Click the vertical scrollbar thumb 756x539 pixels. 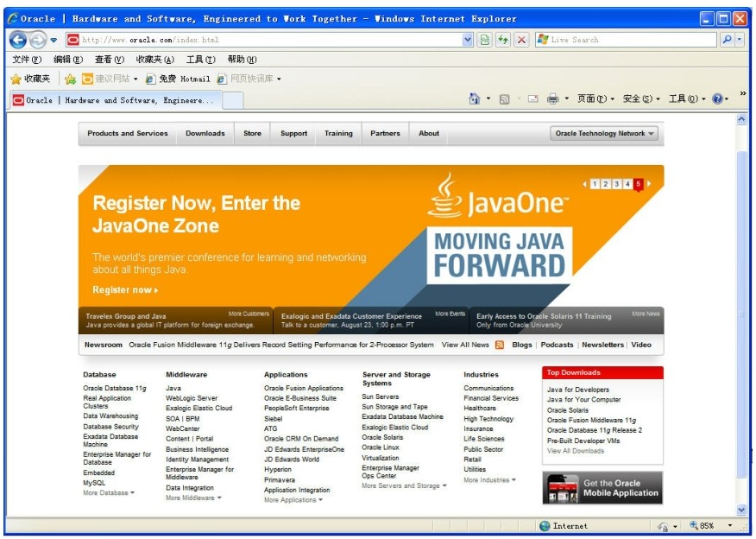click(x=741, y=314)
